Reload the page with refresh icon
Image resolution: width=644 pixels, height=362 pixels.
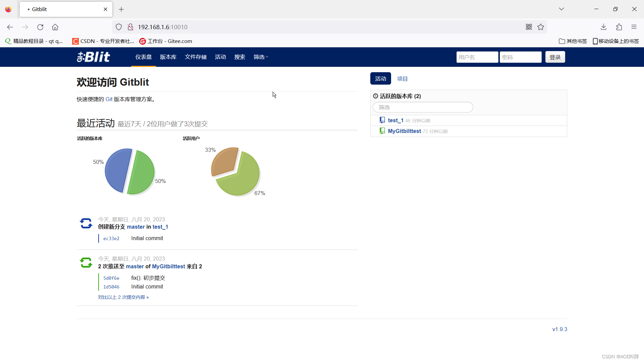pyautogui.click(x=40, y=27)
